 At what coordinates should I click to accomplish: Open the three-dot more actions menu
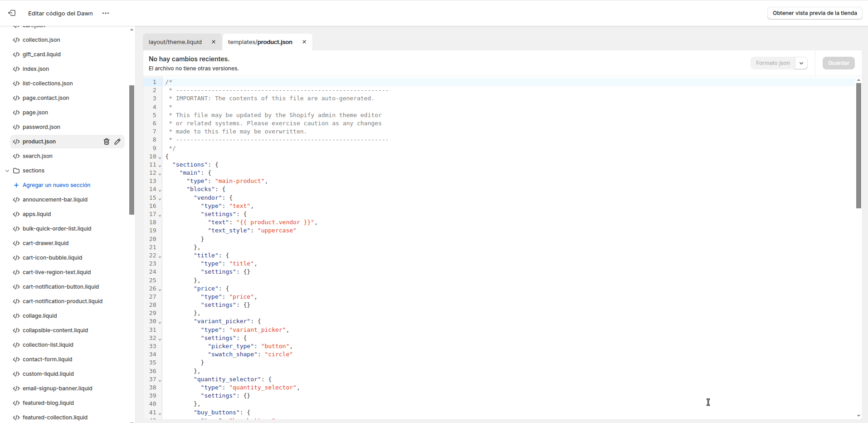[106, 13]
